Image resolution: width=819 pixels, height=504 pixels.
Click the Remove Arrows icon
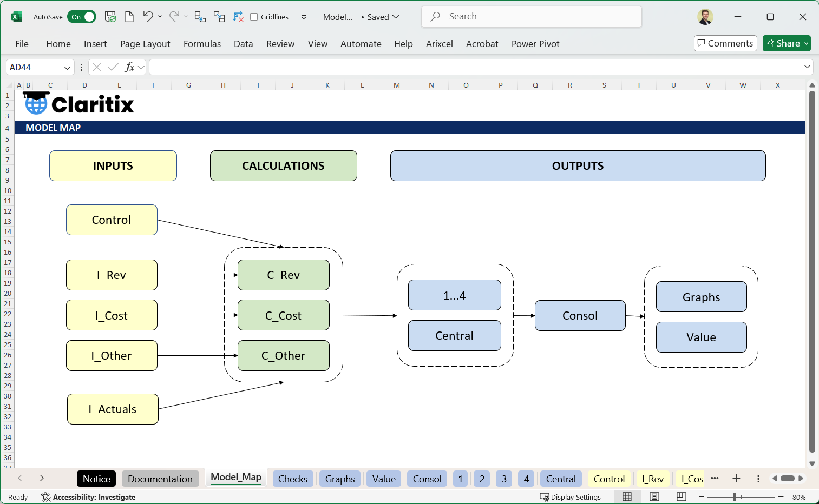[x=238, y=17]
